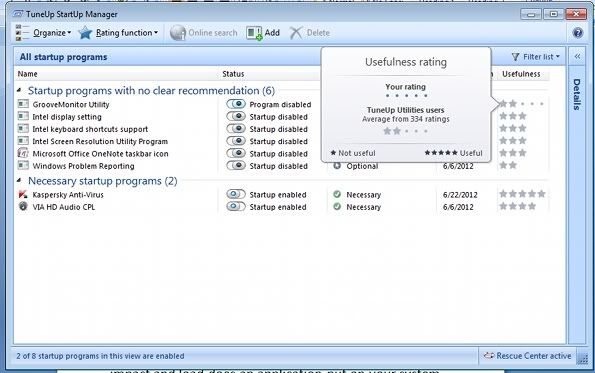Toggle the Kaspersky Anti-Virus startup switch
Image resolution: width=595 pixels, height=373 pixels.
[236, 194]
